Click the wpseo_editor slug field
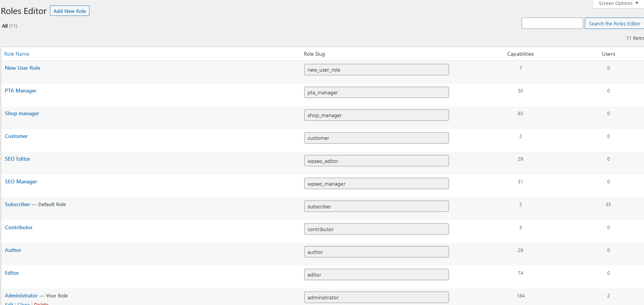Viewport: 644px width, 305px height. (377, 161)
